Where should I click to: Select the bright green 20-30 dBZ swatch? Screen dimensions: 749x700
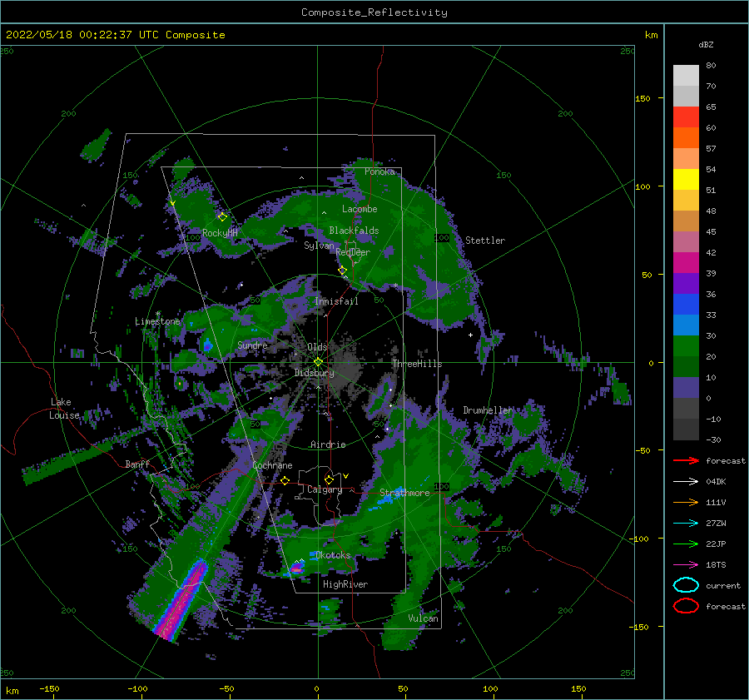click(686, 346)
